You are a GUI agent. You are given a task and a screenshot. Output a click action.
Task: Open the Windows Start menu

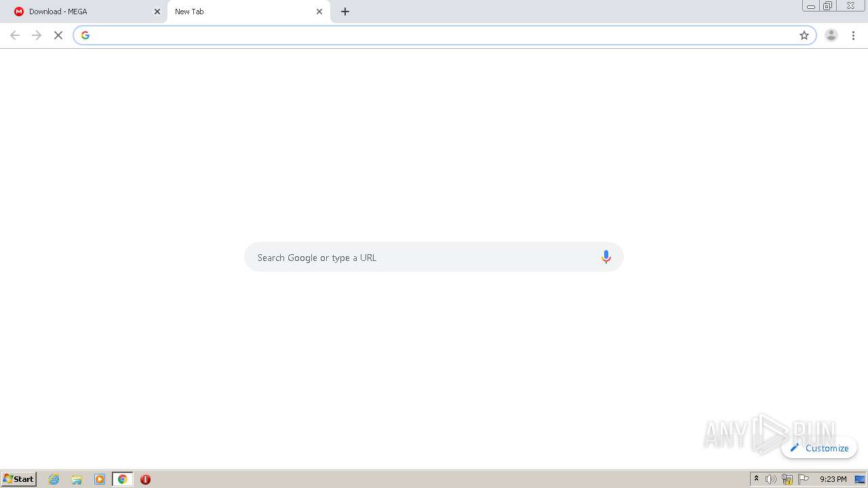(19, 479)
